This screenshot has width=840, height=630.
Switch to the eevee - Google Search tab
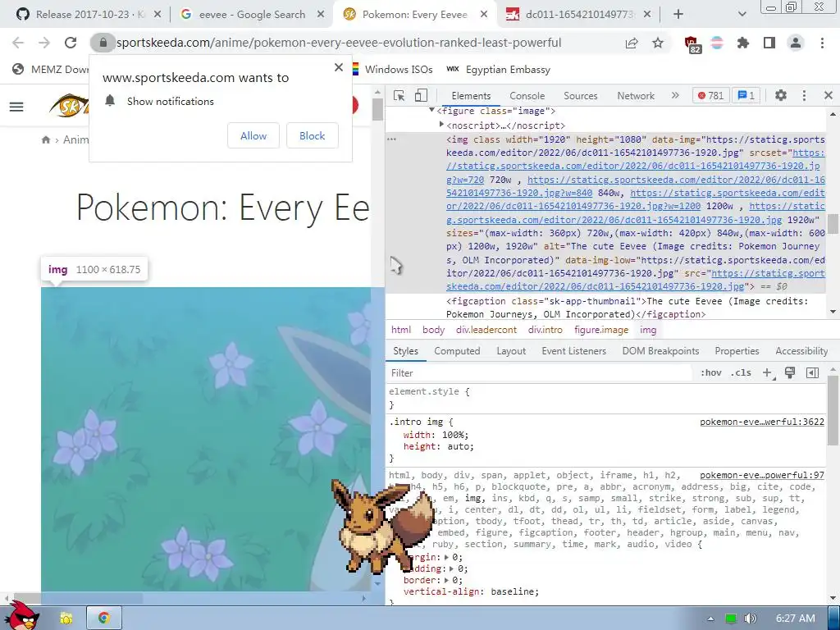point(253,15)
